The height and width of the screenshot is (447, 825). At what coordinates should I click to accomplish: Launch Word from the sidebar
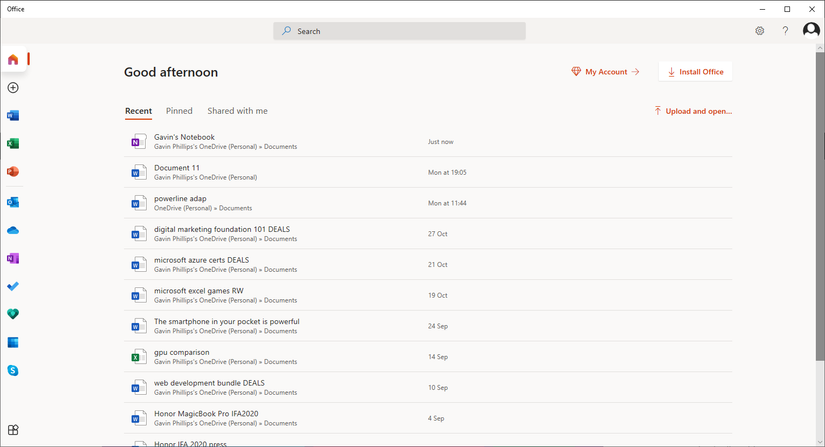[13, 116]
